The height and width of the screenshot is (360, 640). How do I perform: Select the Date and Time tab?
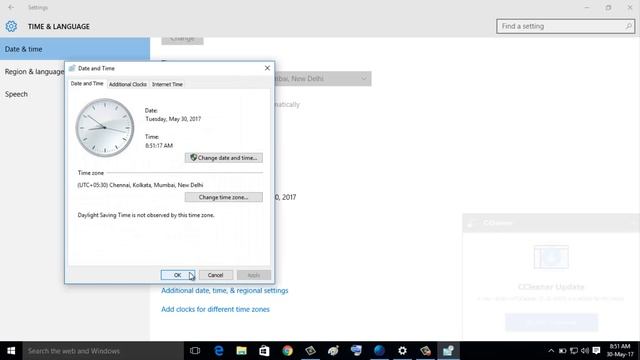coord(87,83)
